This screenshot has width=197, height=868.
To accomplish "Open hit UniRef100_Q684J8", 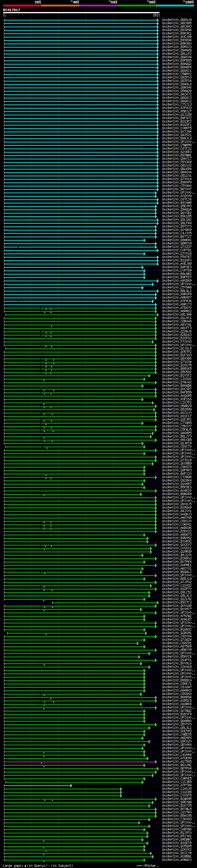I will click(177, 20).
